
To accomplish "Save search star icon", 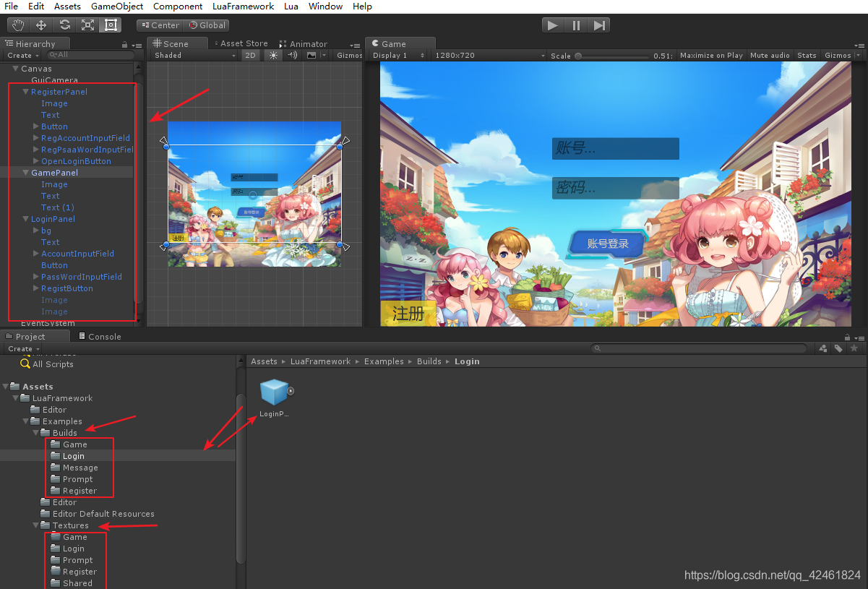I will pyautogui.click(x=854, y=348).
